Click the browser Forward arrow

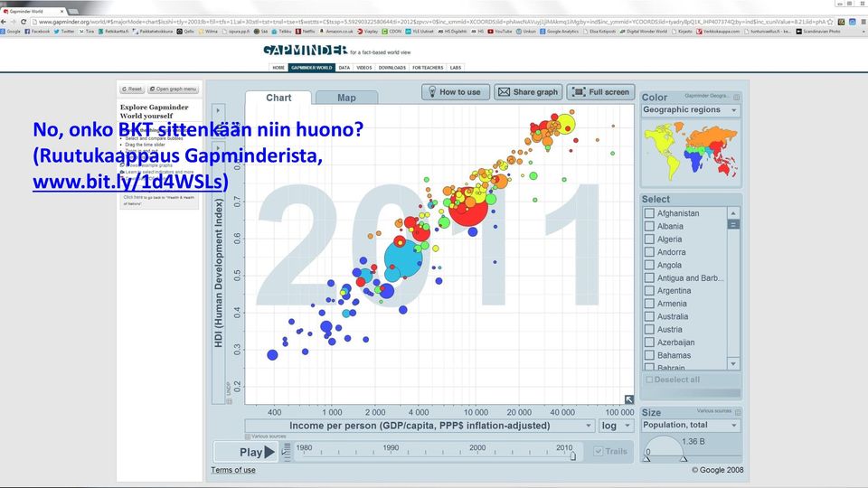coord(14,22)
